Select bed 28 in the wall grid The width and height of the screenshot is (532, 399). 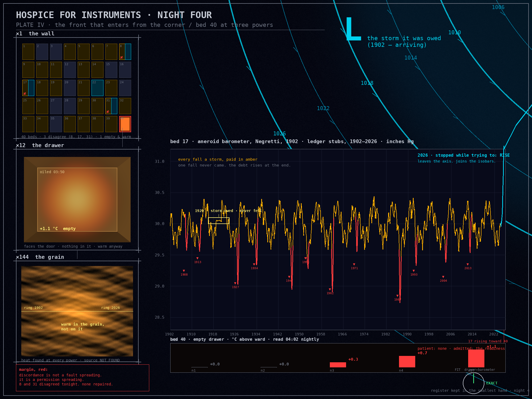(x=70, y=106)
